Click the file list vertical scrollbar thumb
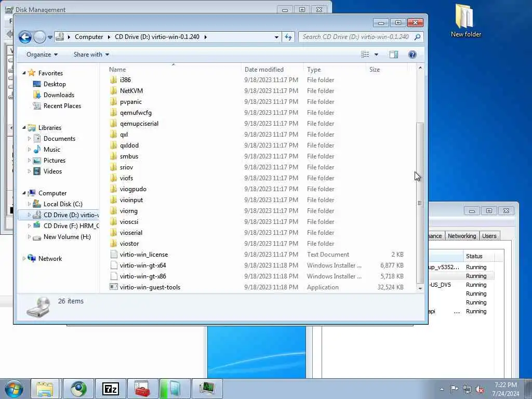Image resolution: width=532 pixels, height=399 pixels. (x=420, y=203)
